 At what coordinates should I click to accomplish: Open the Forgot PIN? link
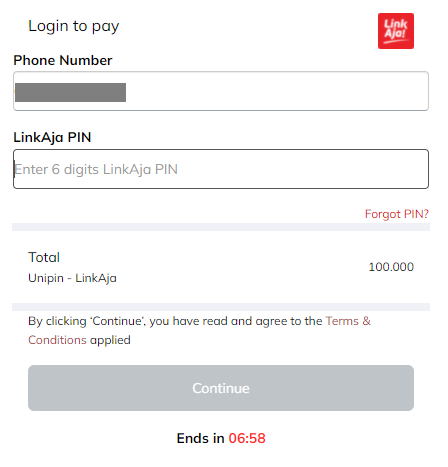(397, 214)
